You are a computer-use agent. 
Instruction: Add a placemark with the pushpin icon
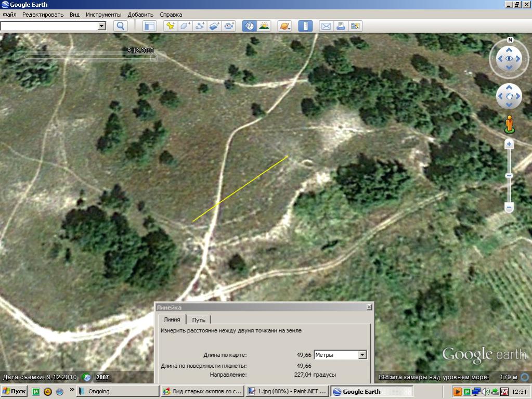pos(171,26)
